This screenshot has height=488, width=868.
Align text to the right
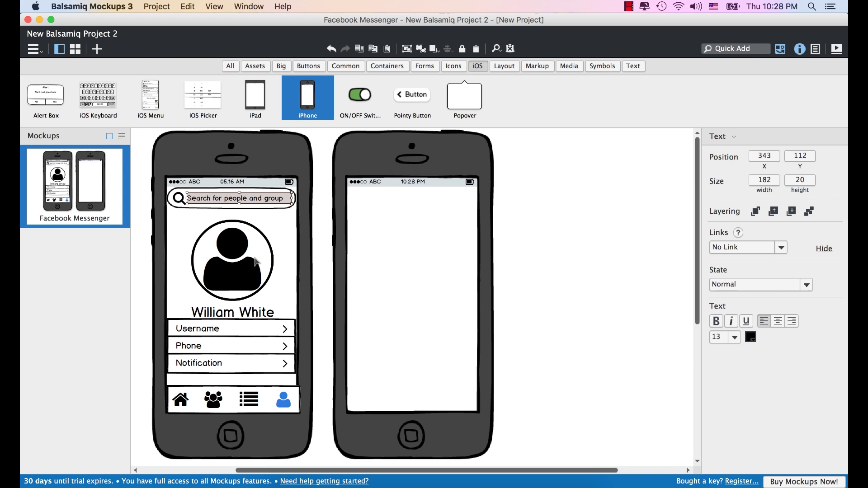point(792,321)
